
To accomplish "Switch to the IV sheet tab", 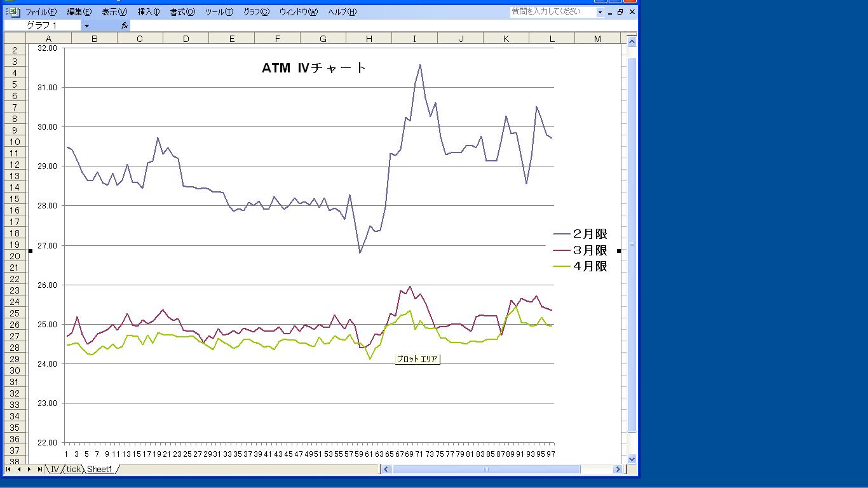I will (55, 469).
